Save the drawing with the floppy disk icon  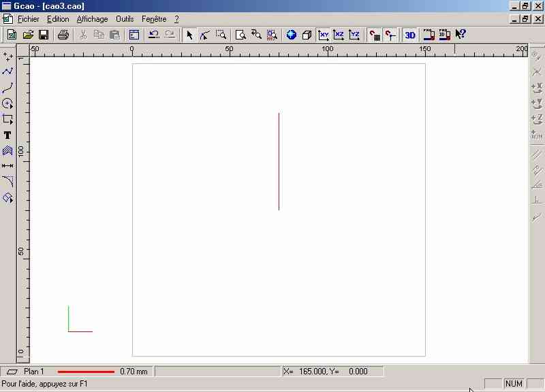44,35
